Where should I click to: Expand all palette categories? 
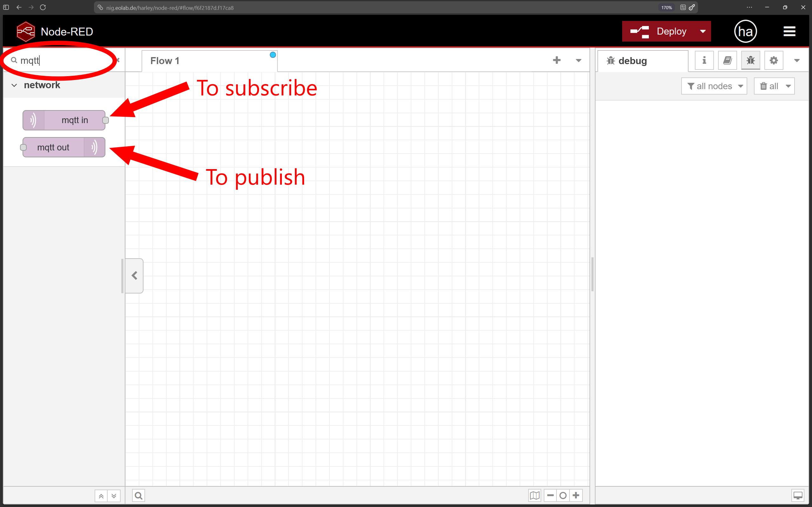click(114, 496)
